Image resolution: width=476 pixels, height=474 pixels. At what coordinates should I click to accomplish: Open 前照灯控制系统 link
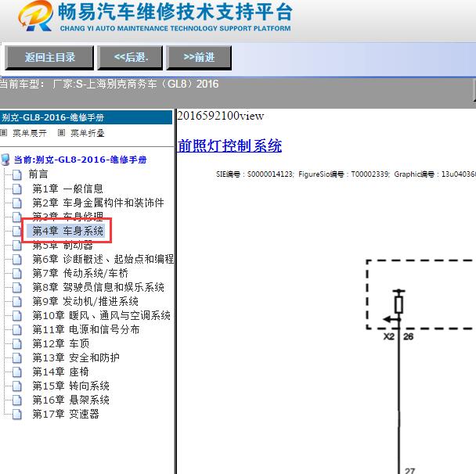pyautogui.click(x=229, y=145)
